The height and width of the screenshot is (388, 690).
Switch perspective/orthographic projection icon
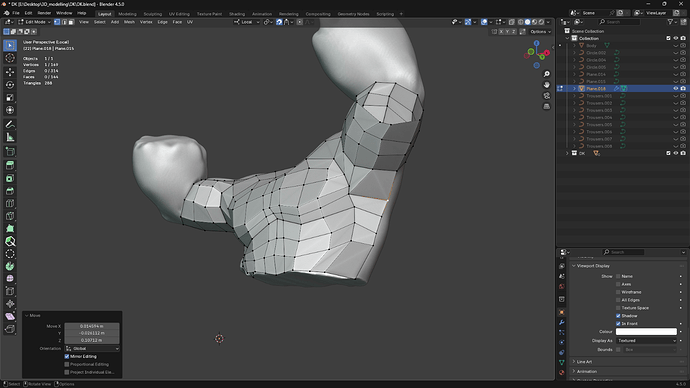(x=547, y=106)
